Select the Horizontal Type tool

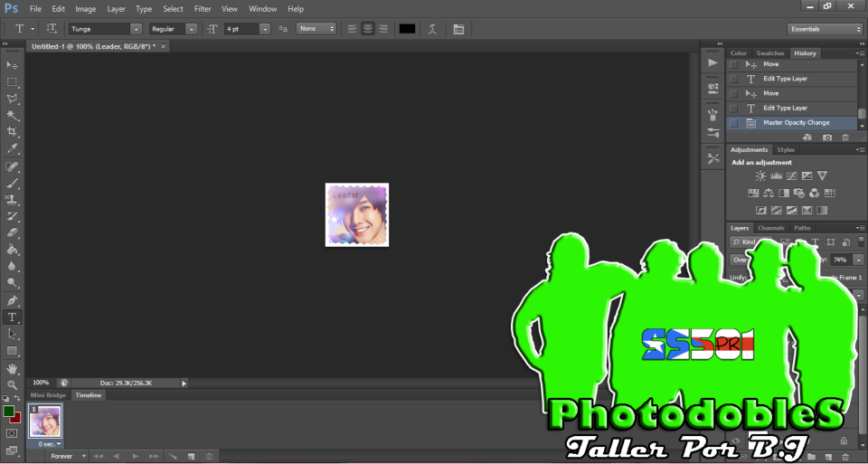(12, 317)
